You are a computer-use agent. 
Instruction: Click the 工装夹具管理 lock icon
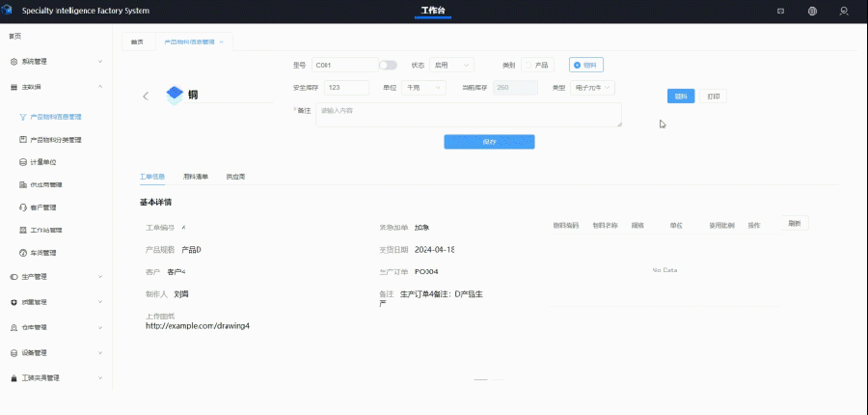14,378
